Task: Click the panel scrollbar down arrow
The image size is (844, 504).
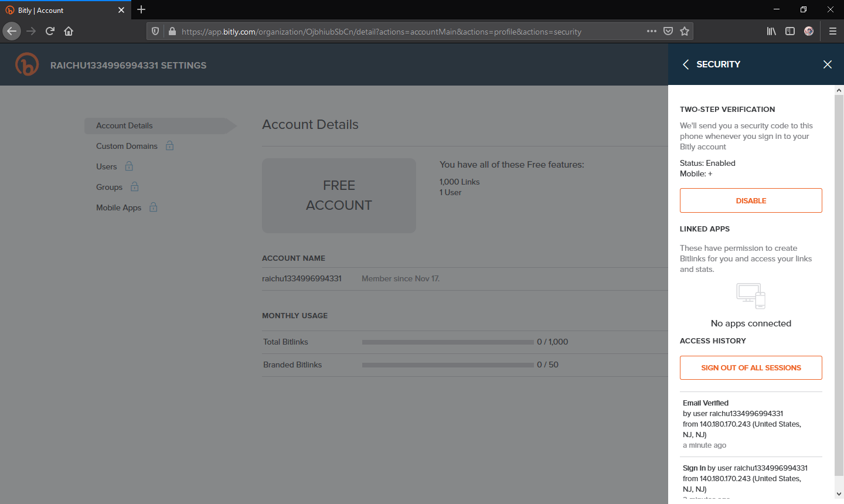Action: [839, 494]
